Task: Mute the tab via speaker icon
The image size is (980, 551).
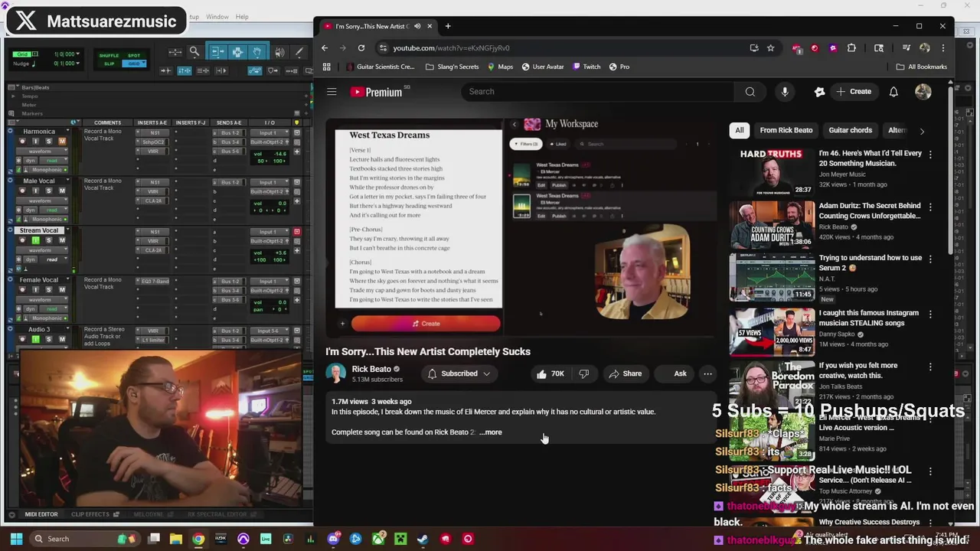Action: click(x=417, y=26)
